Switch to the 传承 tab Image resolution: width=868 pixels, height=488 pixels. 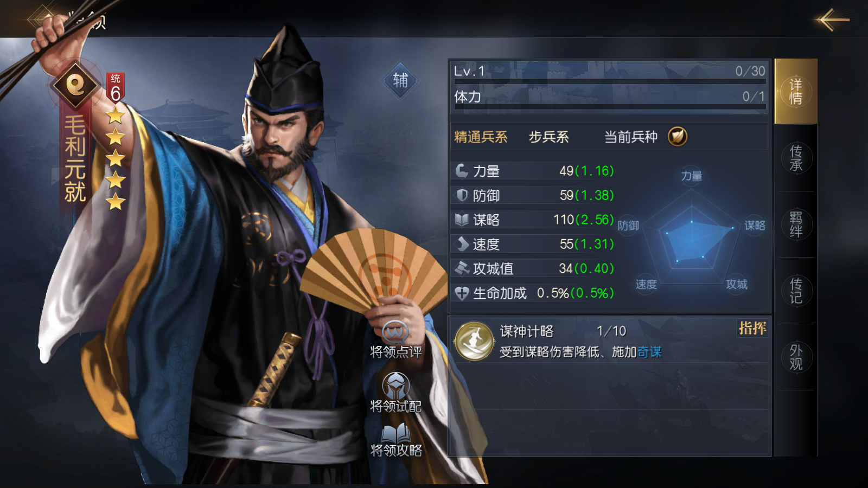click(796, 158)
